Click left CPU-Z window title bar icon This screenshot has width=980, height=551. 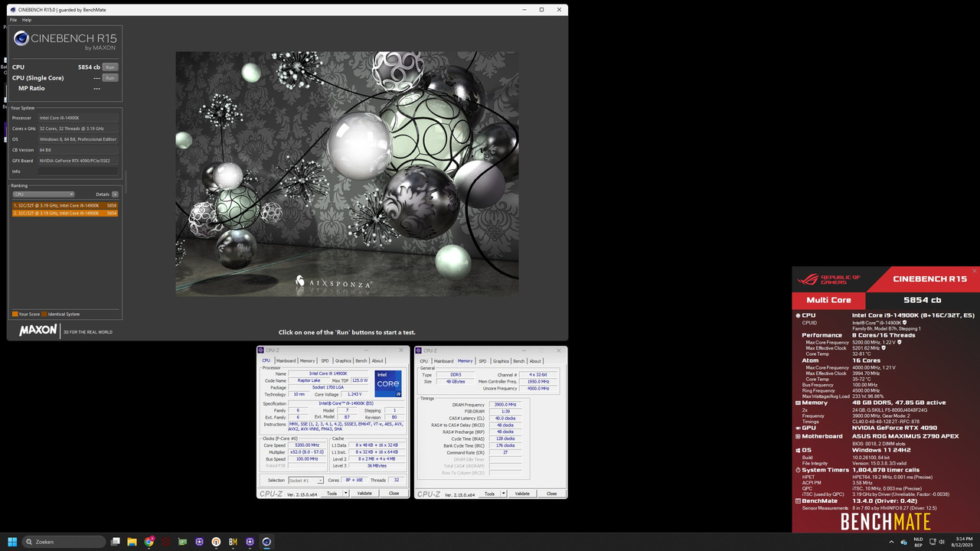pos(261,350)
